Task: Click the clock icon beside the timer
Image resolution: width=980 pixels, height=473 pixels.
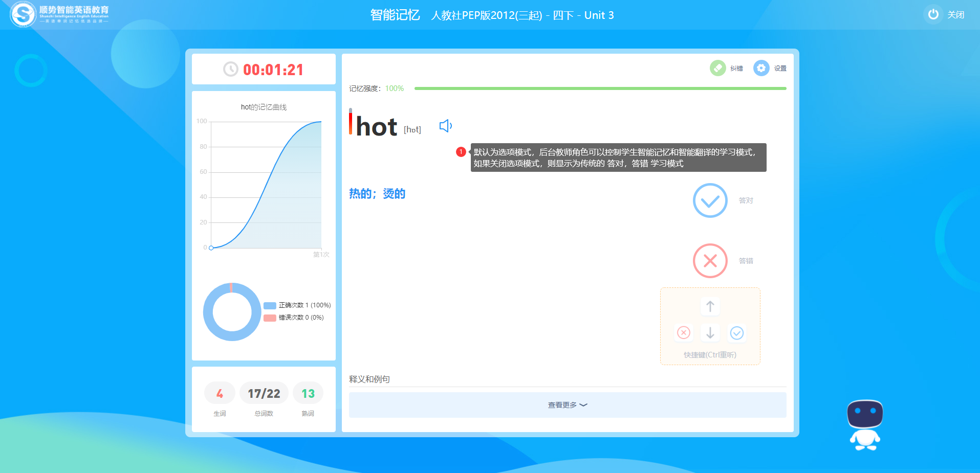Action: pos(231,69)
